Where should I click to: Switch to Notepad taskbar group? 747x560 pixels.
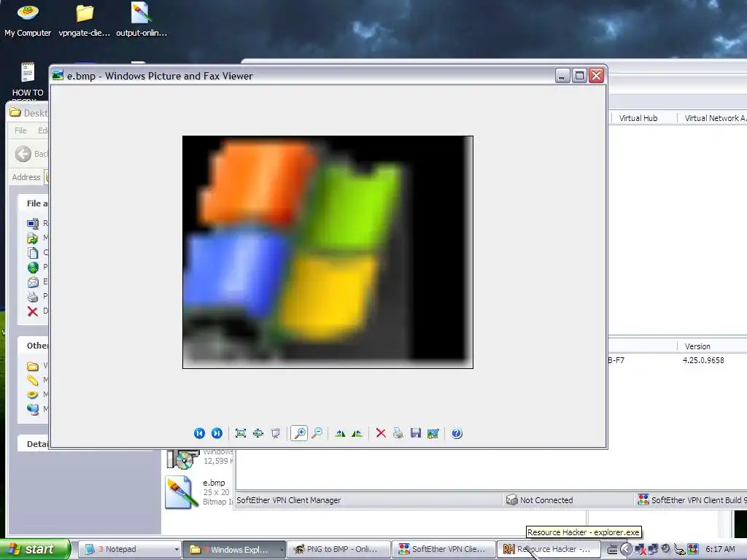tap(128, 549)
